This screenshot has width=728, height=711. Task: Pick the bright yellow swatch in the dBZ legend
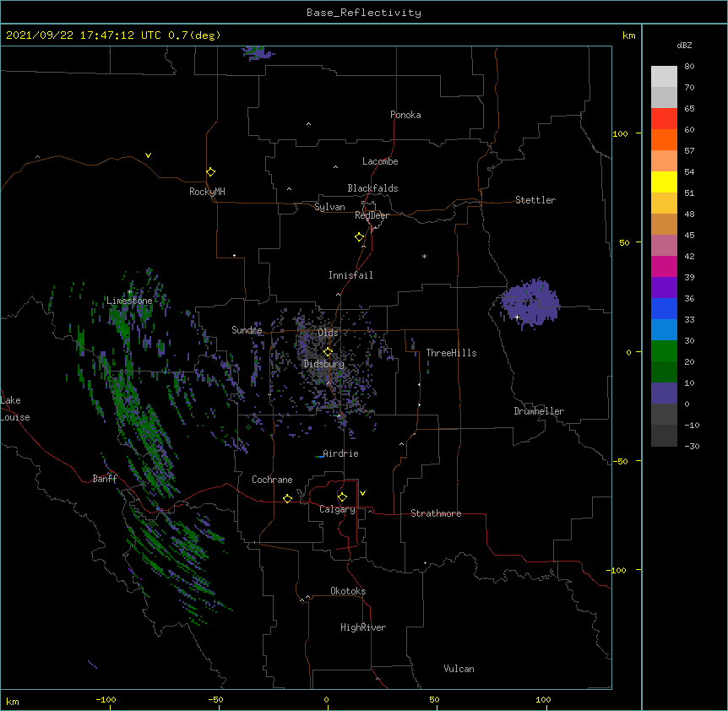pyautogui.click(x=664, y=182)
